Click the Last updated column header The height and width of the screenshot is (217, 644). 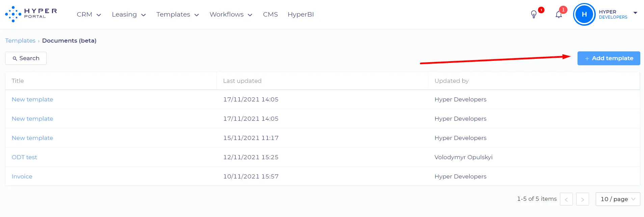tap(322, 81)
